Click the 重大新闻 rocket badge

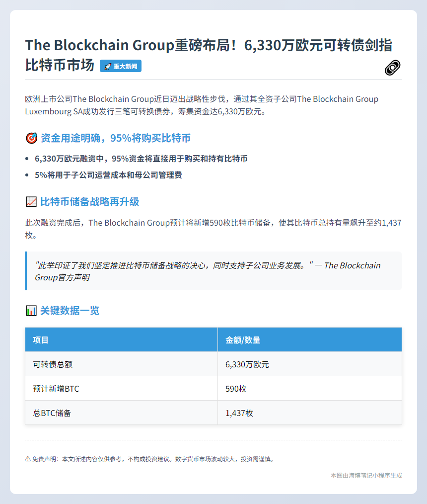coord(120,66)
